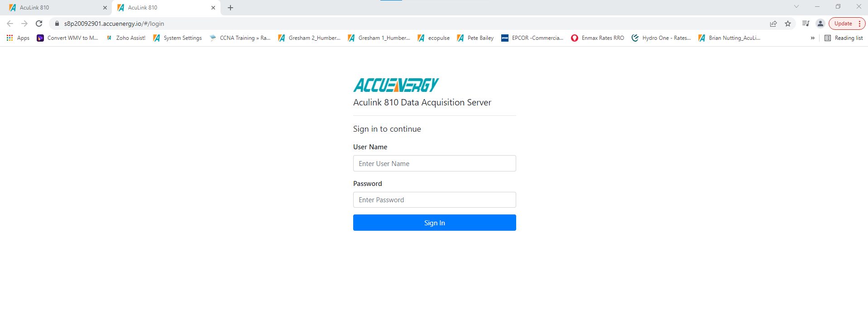Open EPCOR -Commercia... bookmark
Screen dimensions: 868x309
532,38
